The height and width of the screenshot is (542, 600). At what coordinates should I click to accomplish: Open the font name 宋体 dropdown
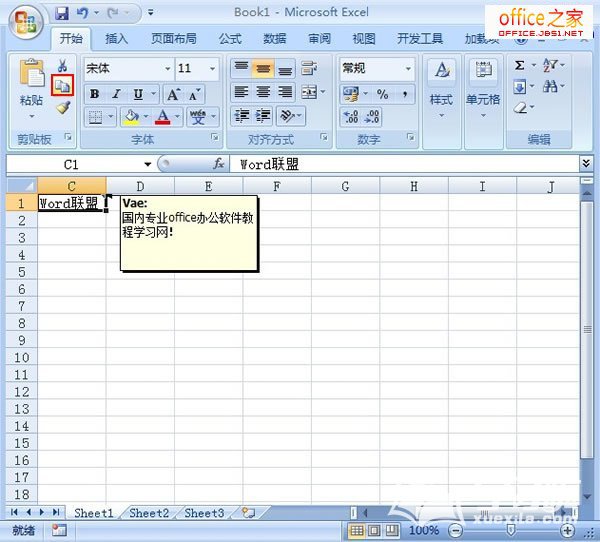pos(168,69)
